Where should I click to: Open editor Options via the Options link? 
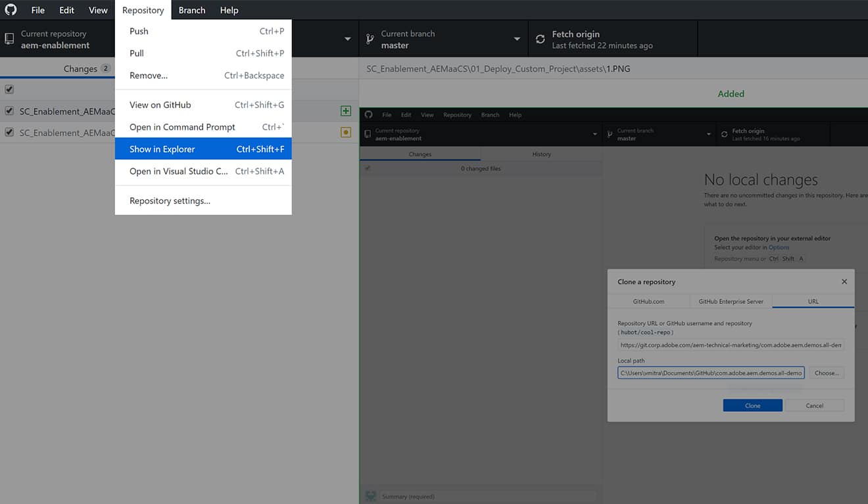pyautogui.click(x=779, y=247)
